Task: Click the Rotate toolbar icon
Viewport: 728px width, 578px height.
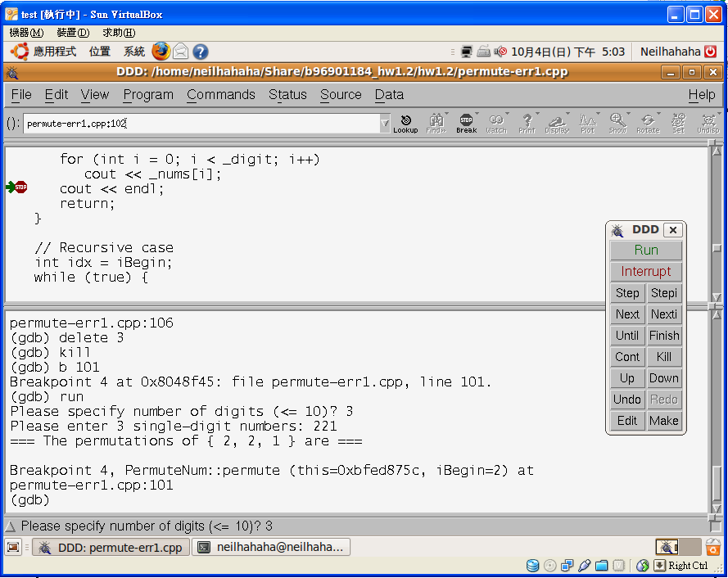Action: (x=648, y=124)
